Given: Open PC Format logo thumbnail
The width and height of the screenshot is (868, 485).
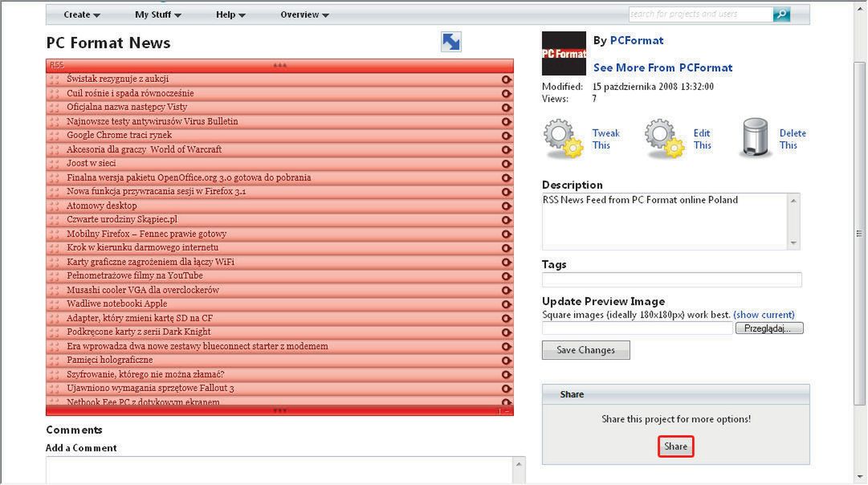Looking at the screenshot, I should tap(564, 53).
